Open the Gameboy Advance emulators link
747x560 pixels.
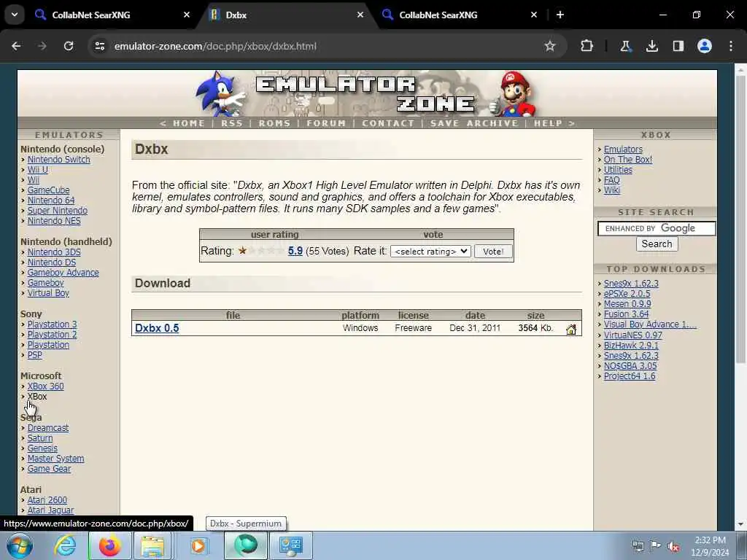coord(63,273)
